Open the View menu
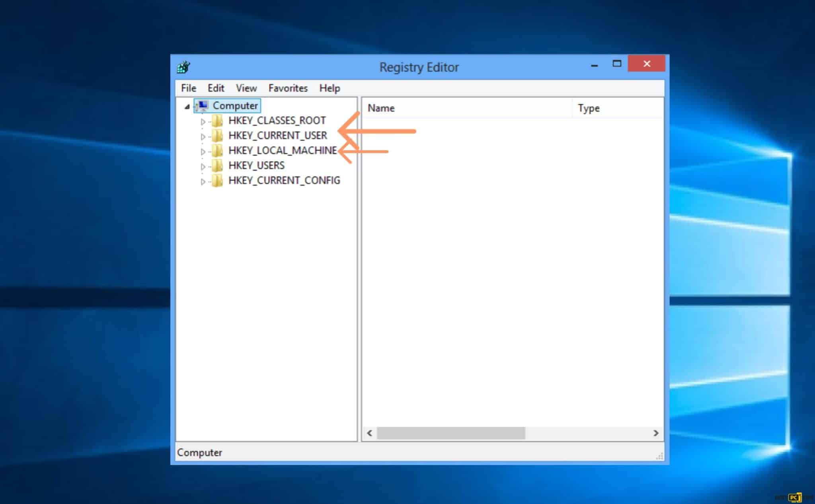Image resolution: width=815 pixels, height=504 pixels. pos(246,88)
